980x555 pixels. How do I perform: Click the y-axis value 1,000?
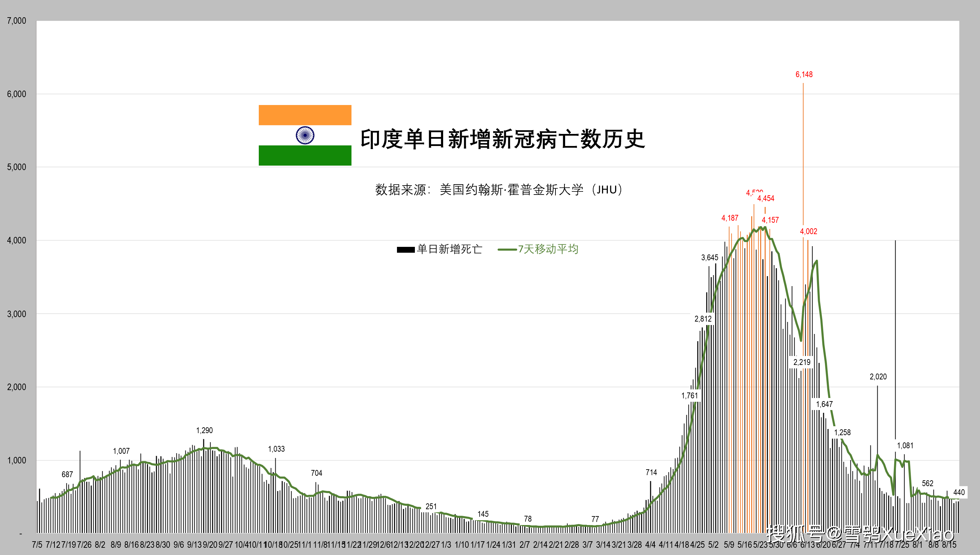17,460
